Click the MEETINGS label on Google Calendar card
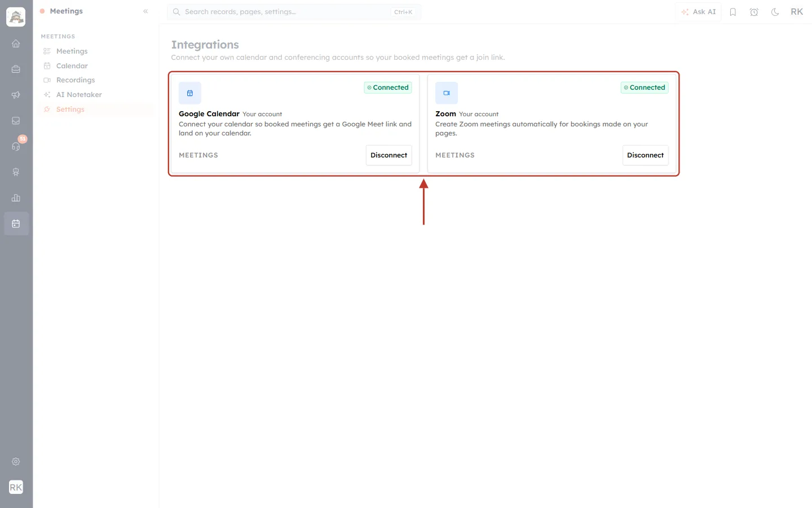812x508 pixels. pos(198,155)
